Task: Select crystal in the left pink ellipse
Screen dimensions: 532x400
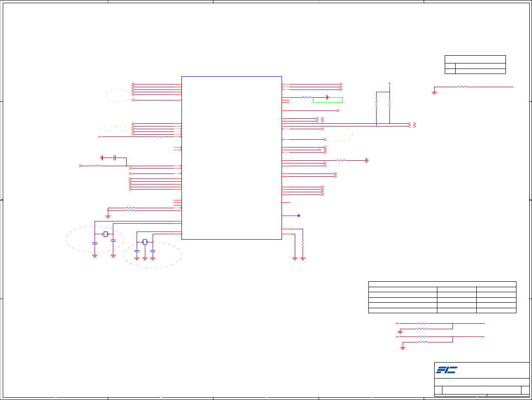Action: [x=106, y=234]
